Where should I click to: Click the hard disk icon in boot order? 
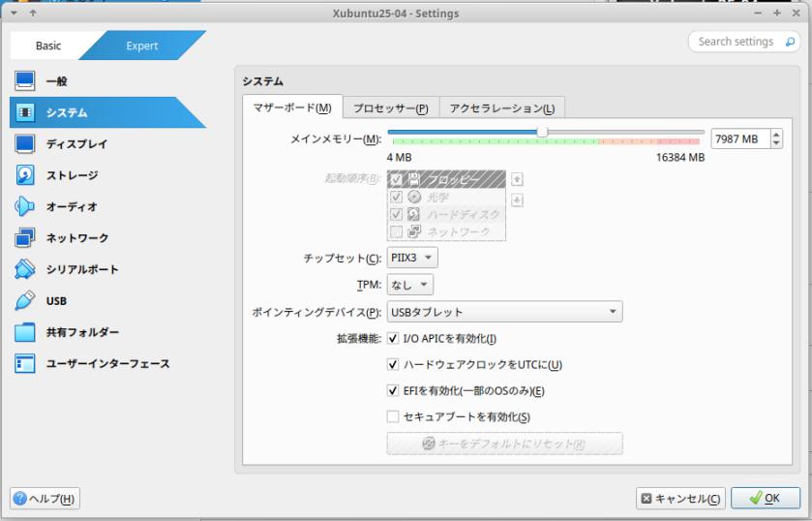click(x=414, y=214)
